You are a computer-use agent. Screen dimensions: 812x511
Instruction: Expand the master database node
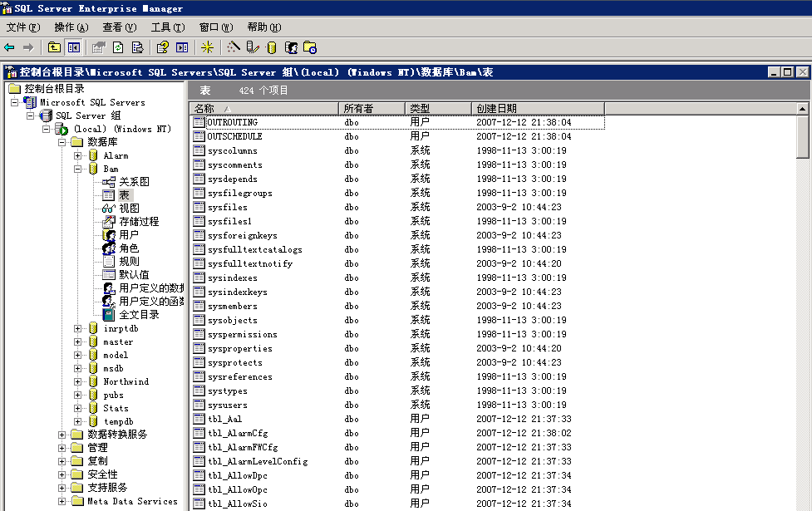77,341
